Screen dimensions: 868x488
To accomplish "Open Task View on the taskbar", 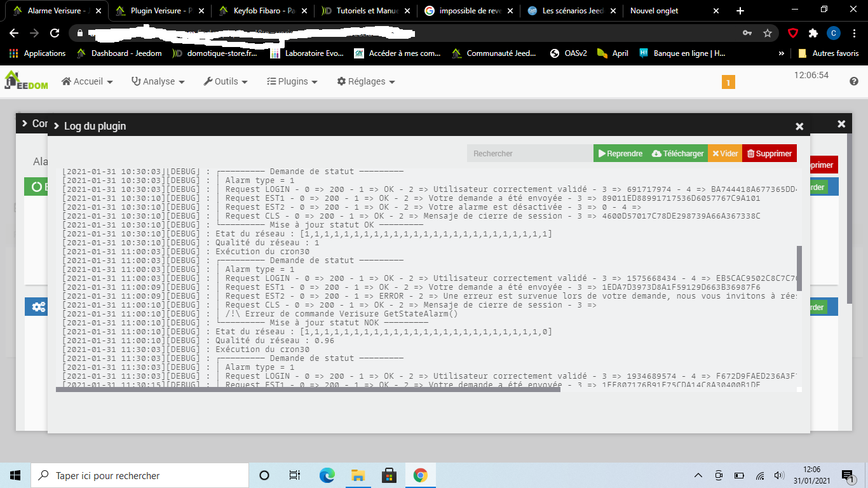I will (x=295, y=475).
